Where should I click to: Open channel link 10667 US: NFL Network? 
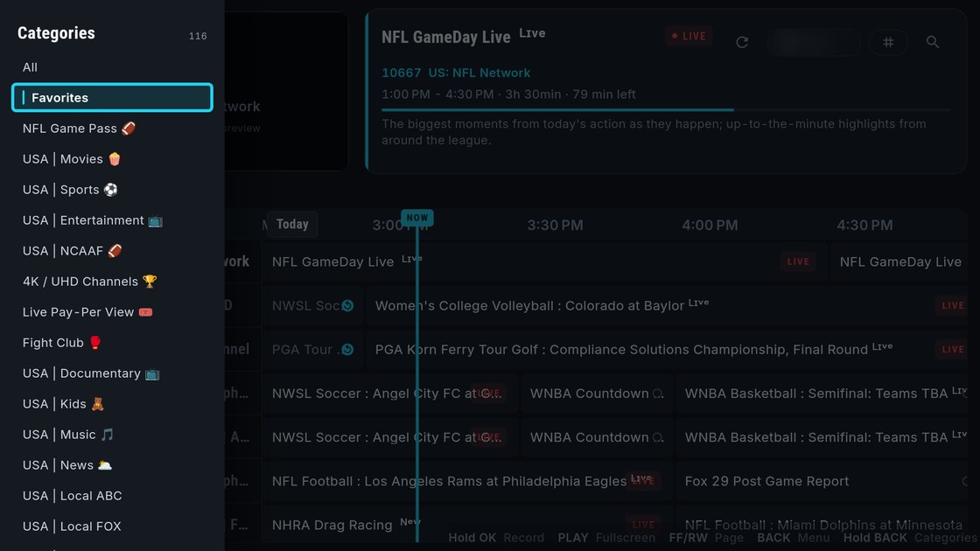456,73
